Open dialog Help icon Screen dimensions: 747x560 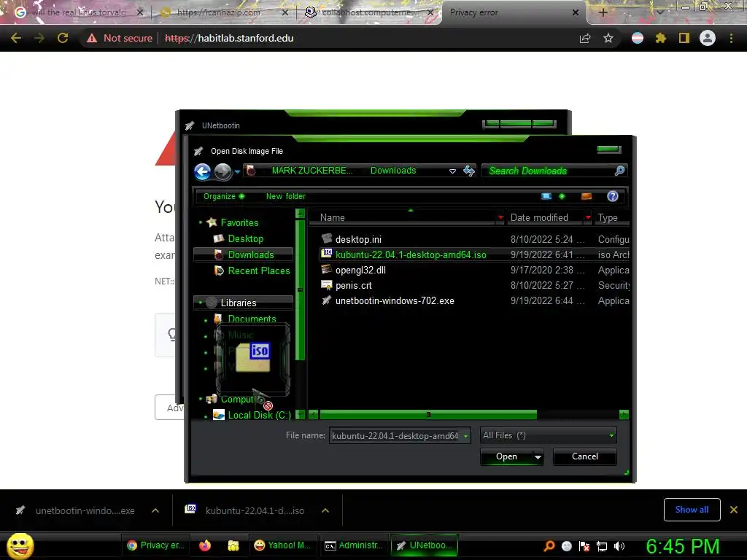coord(613,196)
